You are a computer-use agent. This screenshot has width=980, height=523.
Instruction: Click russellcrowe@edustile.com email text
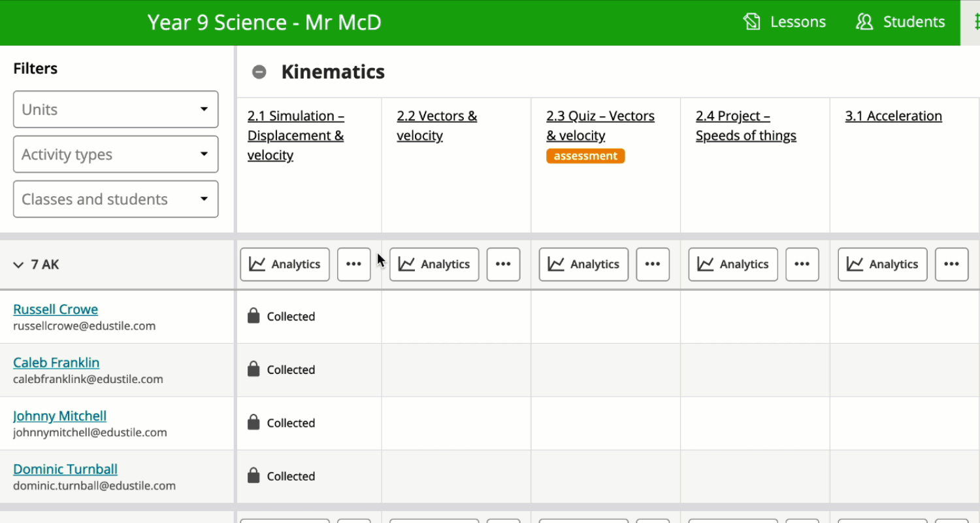[84, 326]
